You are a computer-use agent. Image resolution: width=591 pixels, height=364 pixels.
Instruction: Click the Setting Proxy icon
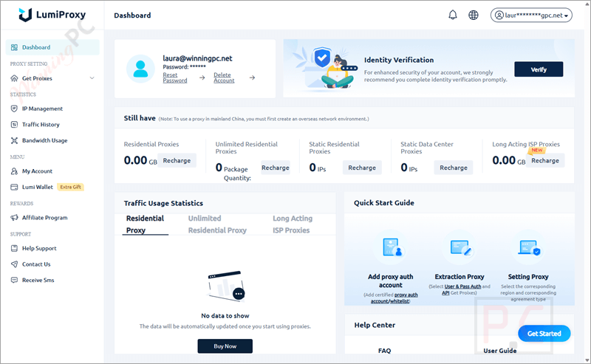pos(529,248)
